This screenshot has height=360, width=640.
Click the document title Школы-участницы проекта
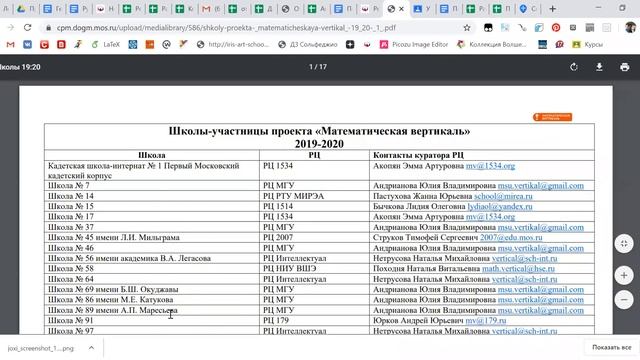(x=319, y=131)
